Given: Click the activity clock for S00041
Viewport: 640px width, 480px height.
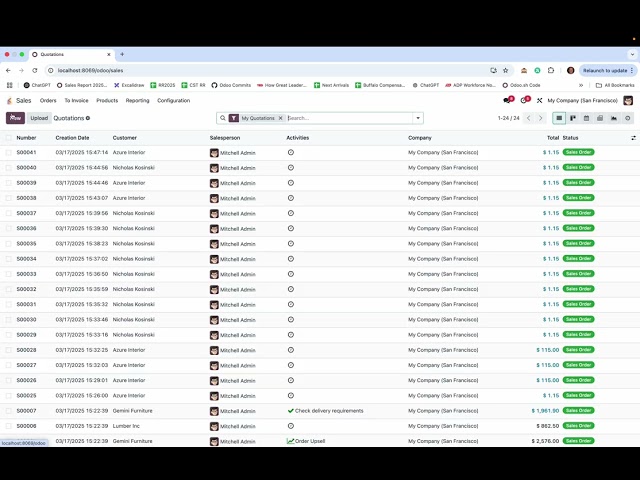Looking at the screenshot, I should click(291, 152).
